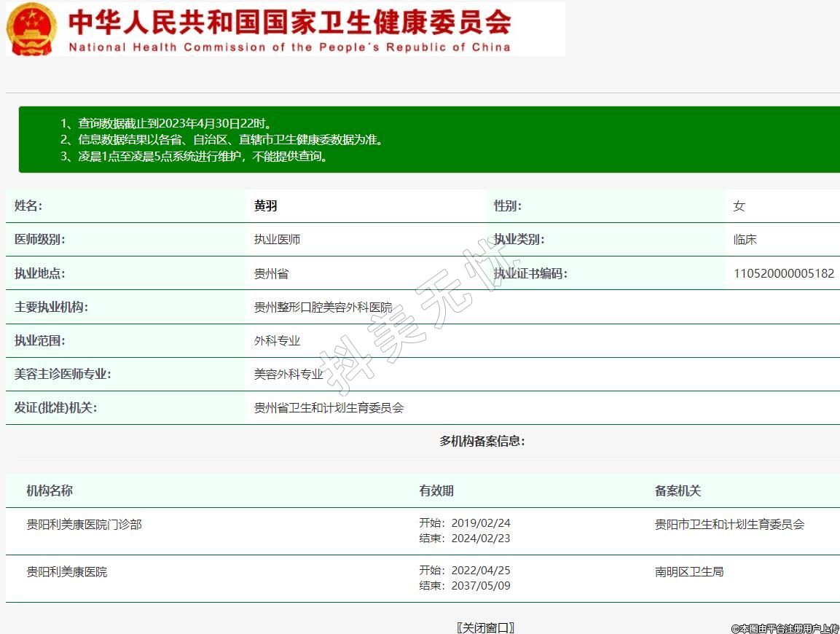Click the 多机构备案信息 section heading
The height and width of the screenshot is (634, 840).
pyautogui.click(x=482, y=441)
